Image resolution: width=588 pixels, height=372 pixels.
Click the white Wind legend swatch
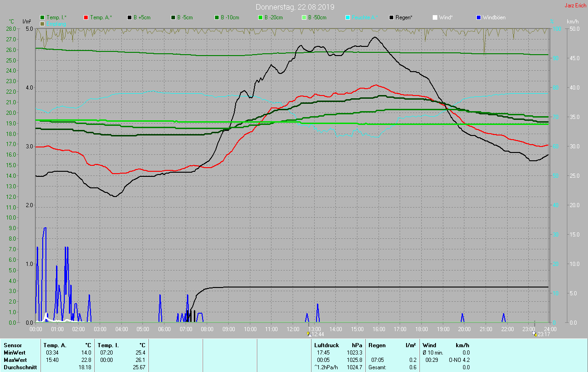click(435, 17)
